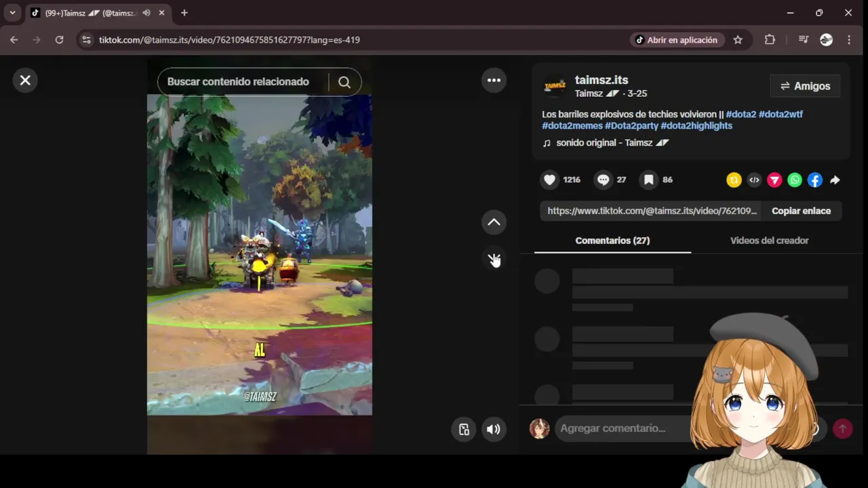Click the tiktok.com address bar URL

click(x=229, y=40)
